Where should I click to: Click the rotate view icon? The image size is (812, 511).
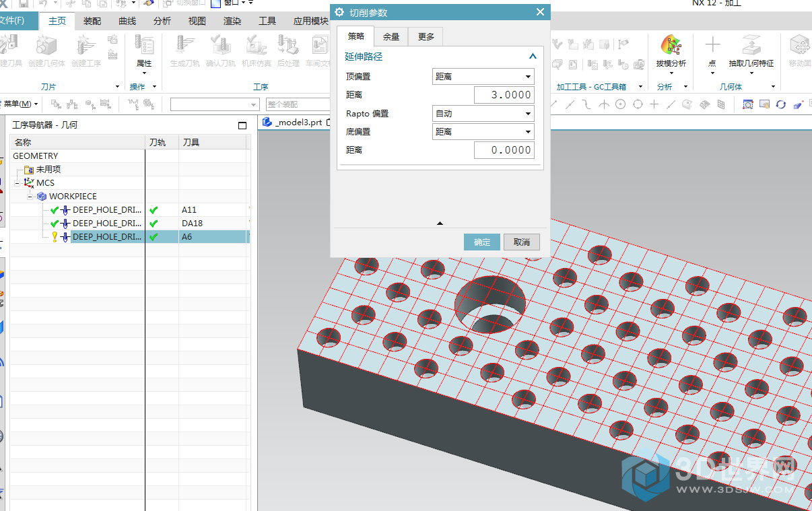781,104
